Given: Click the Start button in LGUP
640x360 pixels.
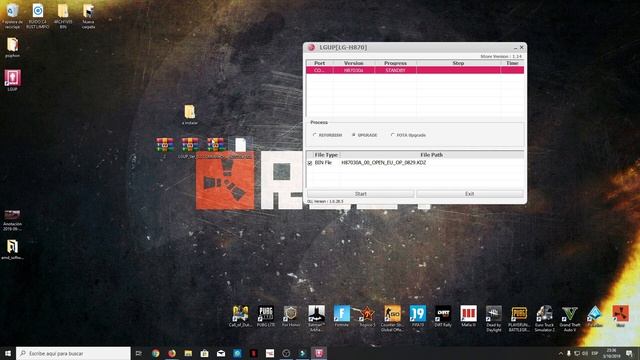Looking at the screenshot, I should [360, 194].
